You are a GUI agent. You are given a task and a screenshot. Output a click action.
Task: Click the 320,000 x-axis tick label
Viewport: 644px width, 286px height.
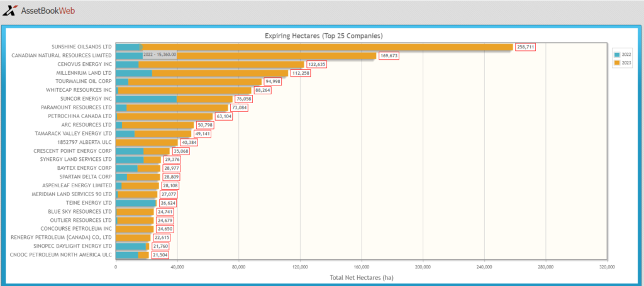[607, 267]
